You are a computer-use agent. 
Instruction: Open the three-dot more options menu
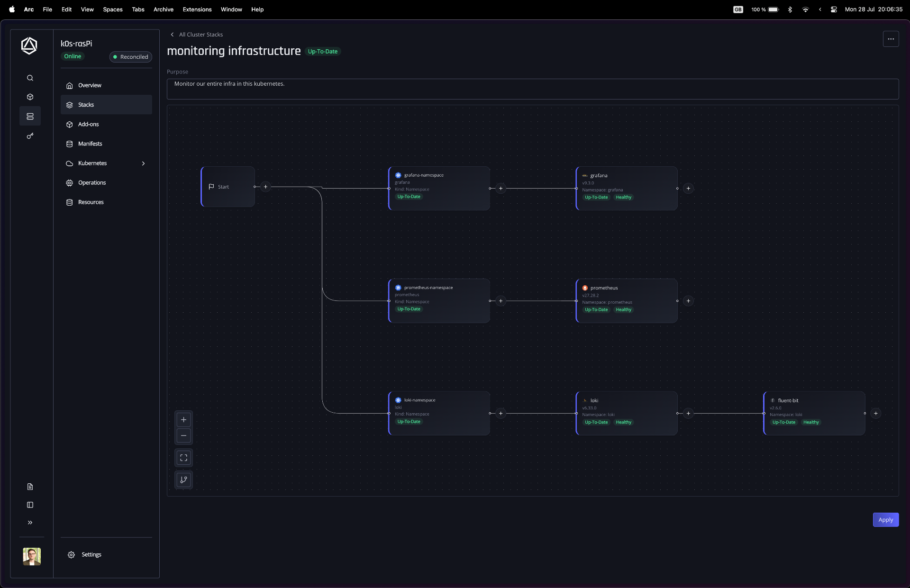pos(891,39)
